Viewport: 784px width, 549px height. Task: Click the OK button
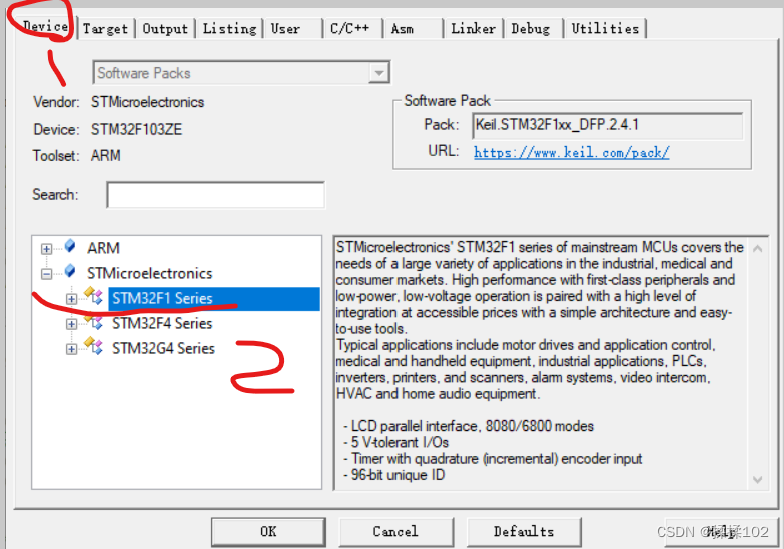(268, 532)
